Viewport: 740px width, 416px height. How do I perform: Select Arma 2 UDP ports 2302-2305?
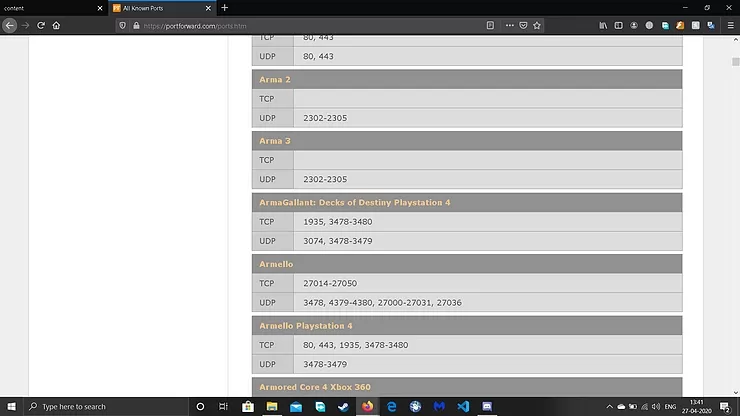(325, 118)
